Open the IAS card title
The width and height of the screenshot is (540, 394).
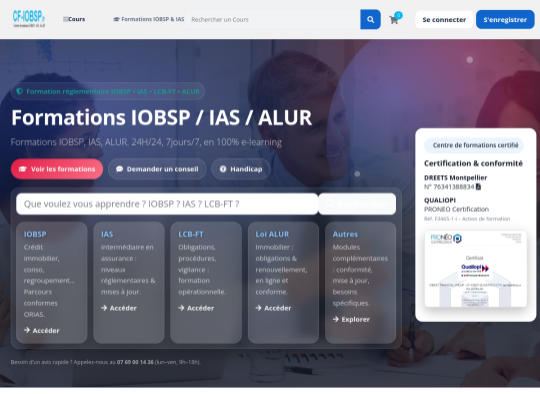pos(107,234)
